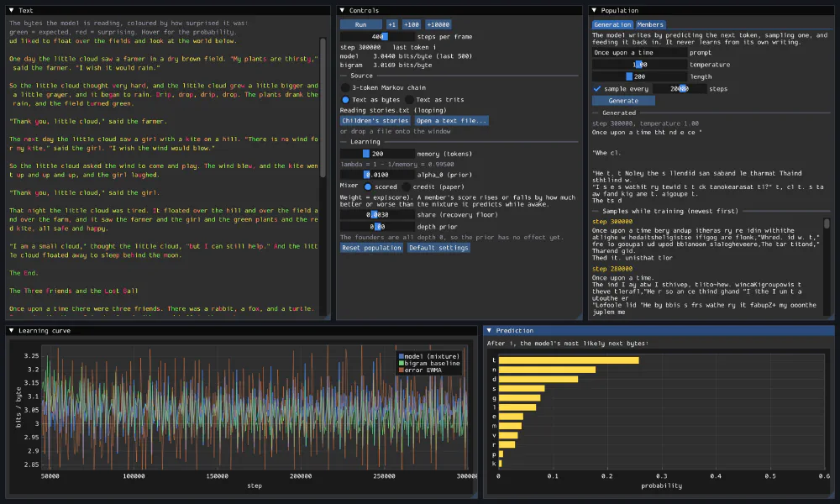Click 'lambda = 1 - 1/memory = 0.99500' text
Screen dimensions: 840x504
(x=397, y=165)
